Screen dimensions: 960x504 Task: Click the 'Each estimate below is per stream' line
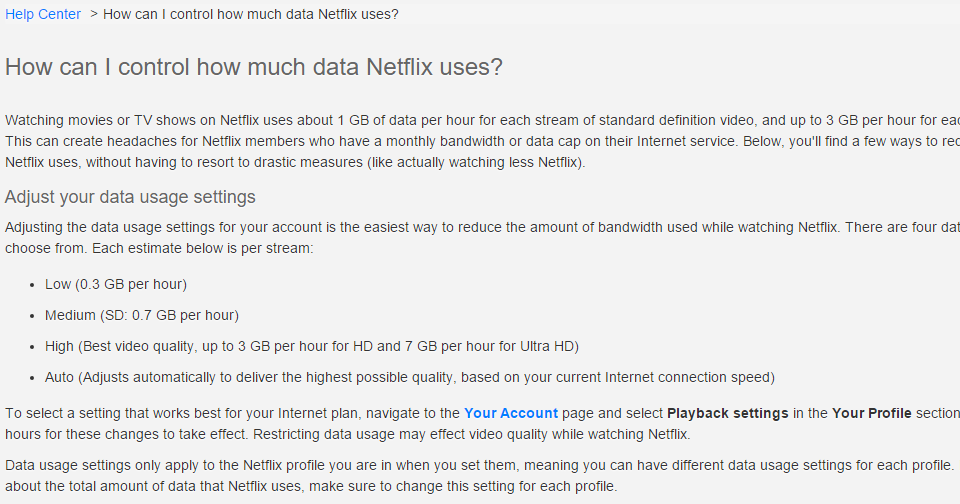[160, 247]
